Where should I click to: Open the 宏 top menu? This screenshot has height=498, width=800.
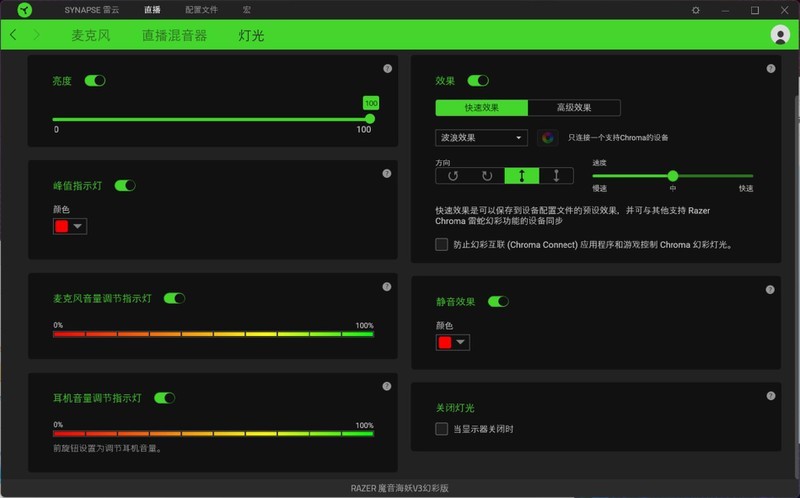click(246, 10)
